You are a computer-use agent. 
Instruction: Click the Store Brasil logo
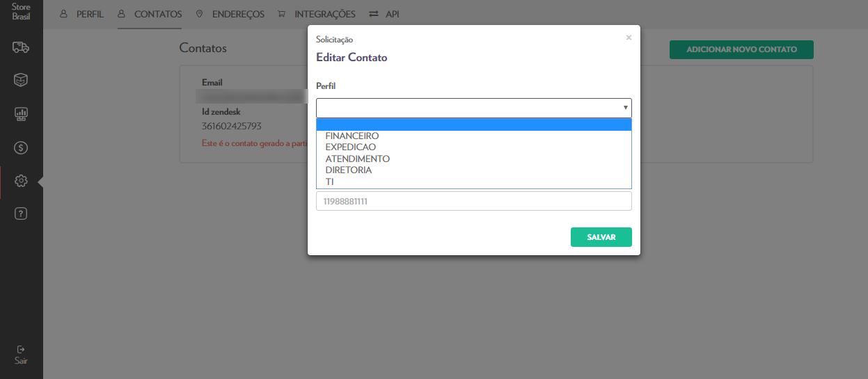pos(21,11)
